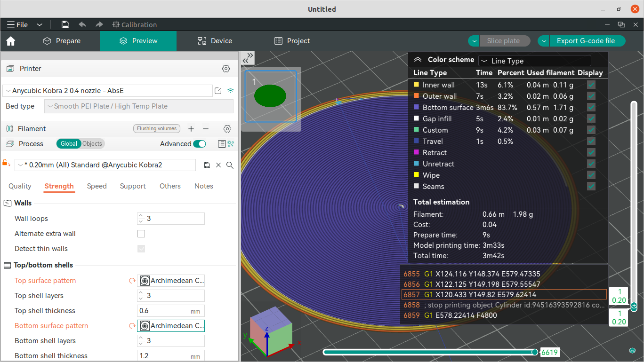This screenshot has width=644, height=362.
Task: Save the process preset icon
Action: pyautogui.click(x=207, y=165)
